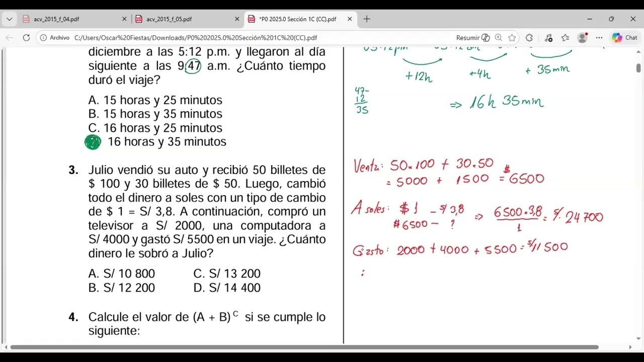Screen dimensions: 644x362
Task: Expand the tab search dropdown arrow
Action: point(9,19)
